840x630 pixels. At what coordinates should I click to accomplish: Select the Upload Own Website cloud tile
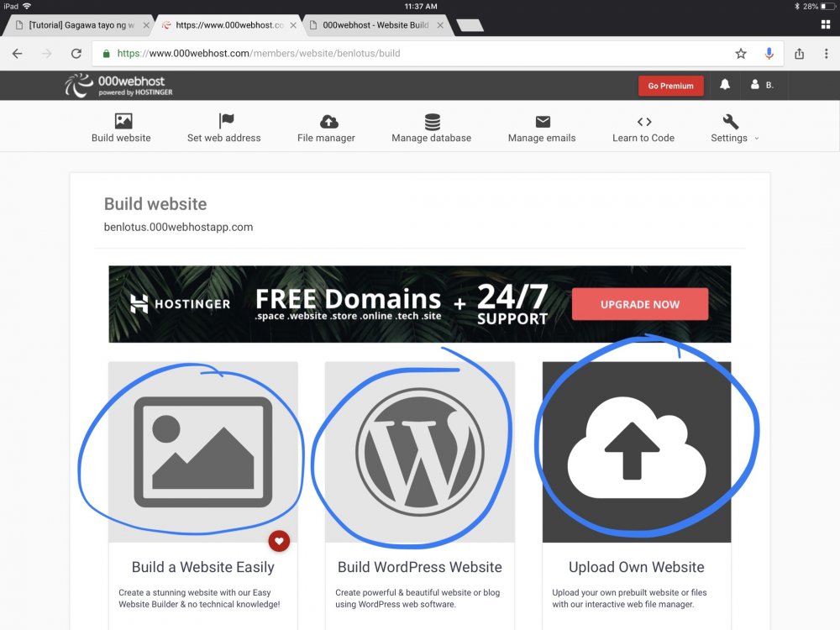click(636, 452)
